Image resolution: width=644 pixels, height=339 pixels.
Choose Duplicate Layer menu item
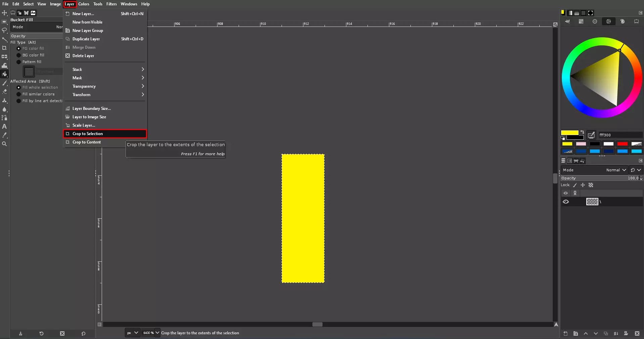pyautogui.click(x=105, y=39)
